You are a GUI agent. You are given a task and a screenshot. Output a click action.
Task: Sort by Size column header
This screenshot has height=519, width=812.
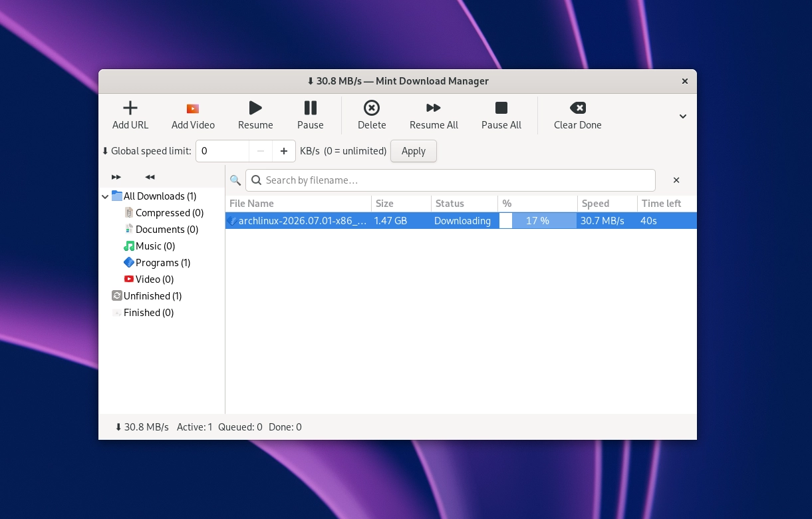coord(401,204)
